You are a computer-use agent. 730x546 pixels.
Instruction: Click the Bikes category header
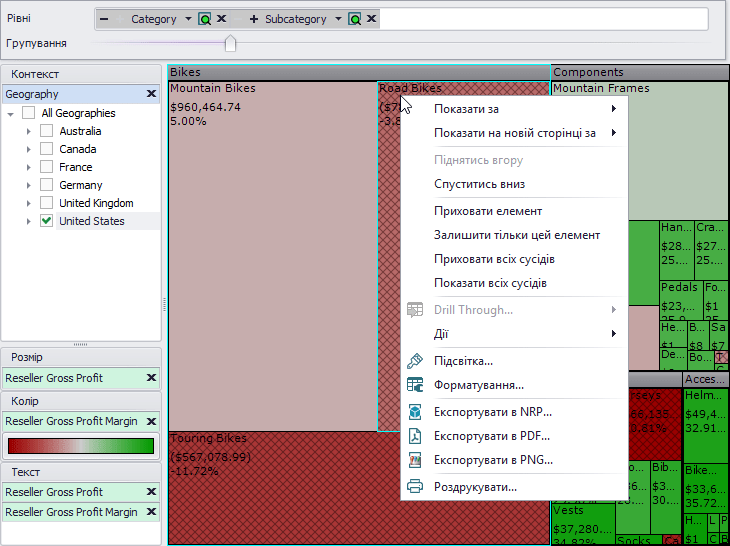pos(359,72)
